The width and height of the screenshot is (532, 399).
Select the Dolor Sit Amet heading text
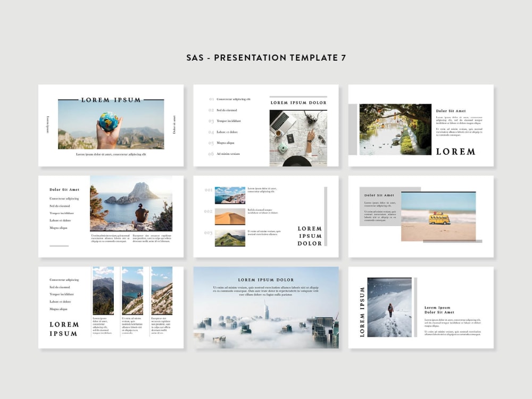point(64,189)
